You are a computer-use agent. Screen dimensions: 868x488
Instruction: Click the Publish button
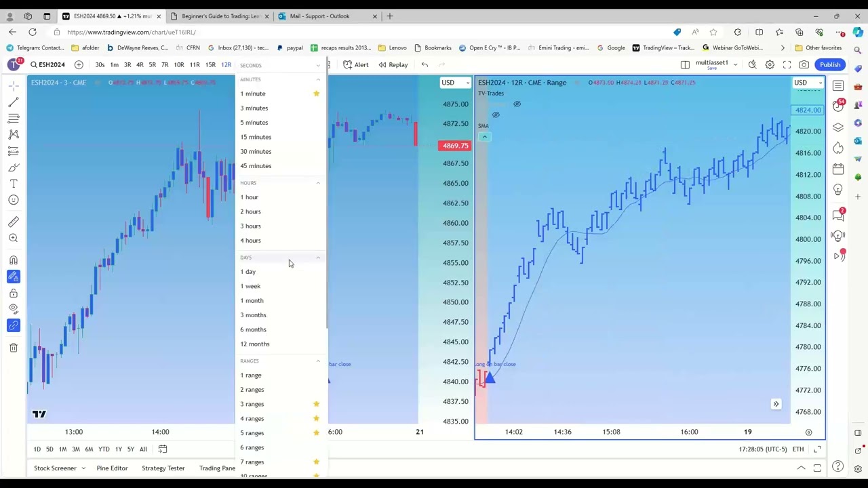[830, 64]
